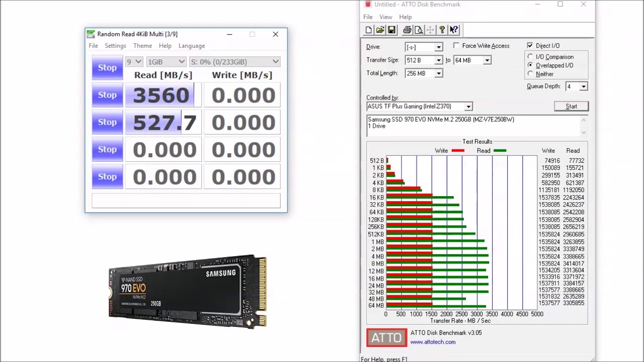This screenshot has width=644, height=362.
Task: Click the 64 MB row label in results
Action: 376,306
